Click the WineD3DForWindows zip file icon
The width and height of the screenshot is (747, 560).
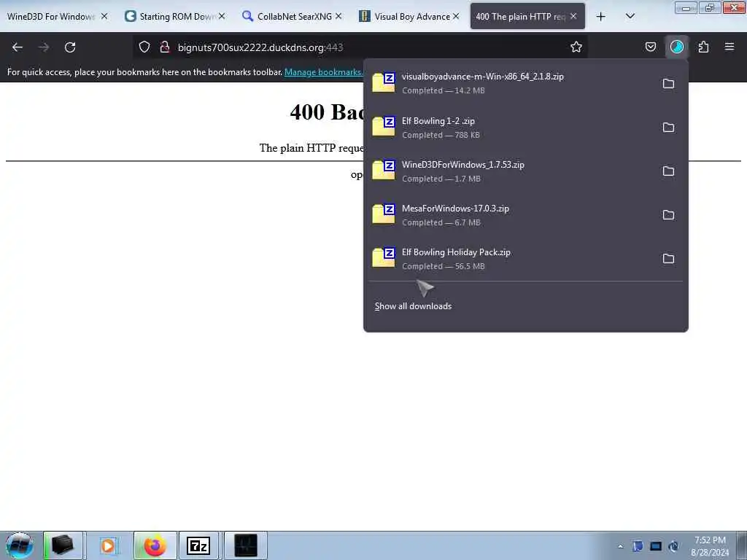coord(384,170)
